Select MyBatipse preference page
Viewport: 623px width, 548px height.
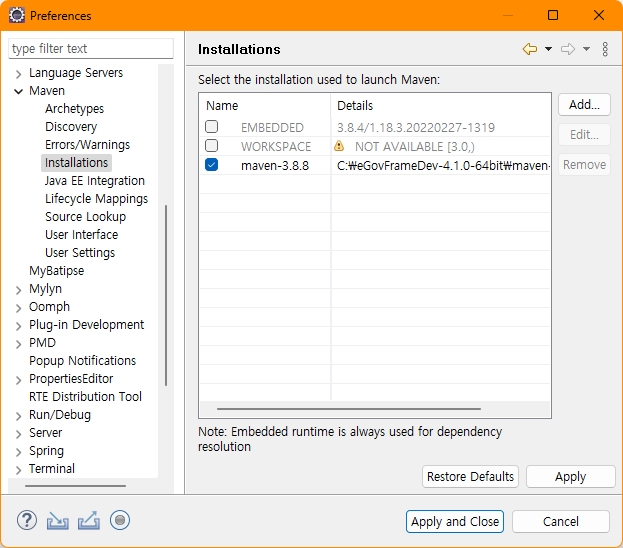tap(56, 271)
